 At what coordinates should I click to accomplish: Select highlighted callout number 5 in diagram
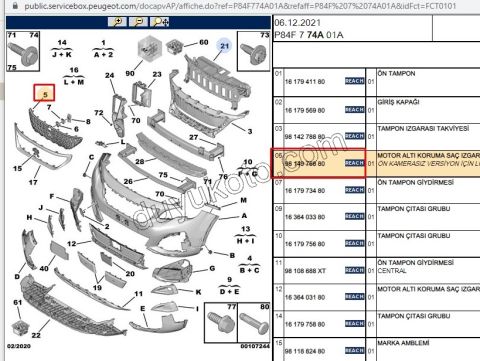tap(44, 93)
